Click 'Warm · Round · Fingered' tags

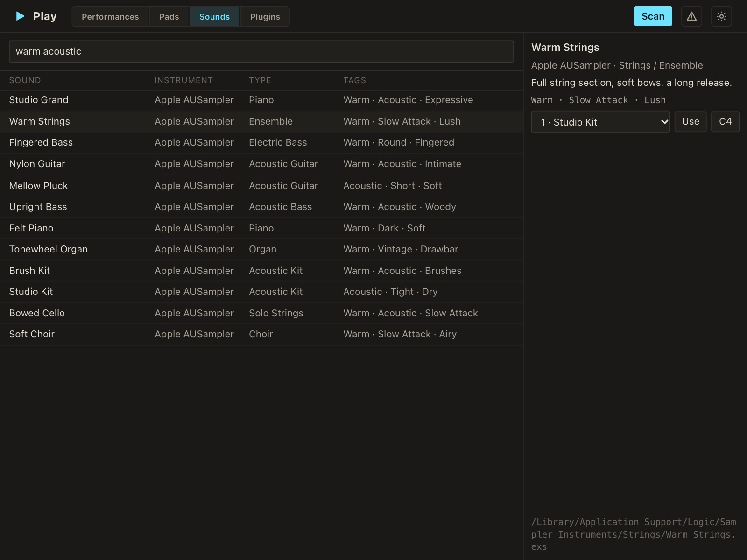click(x=399, y=142)
